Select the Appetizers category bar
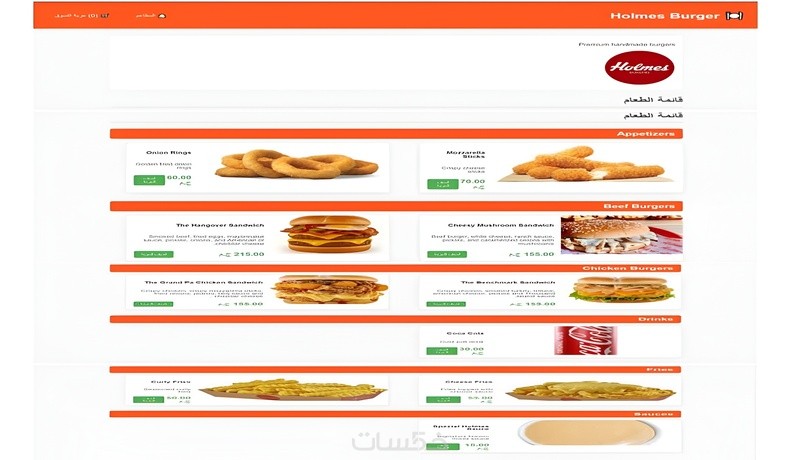This screenshot has height=460, width=800. [x=396, y=134]
